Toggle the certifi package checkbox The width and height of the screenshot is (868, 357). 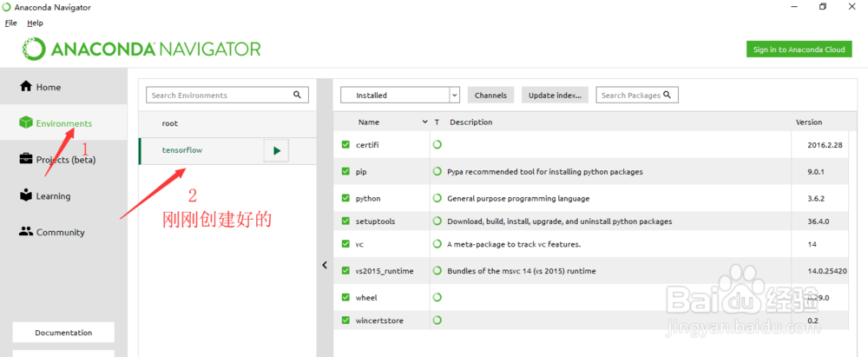click(346, 145)
